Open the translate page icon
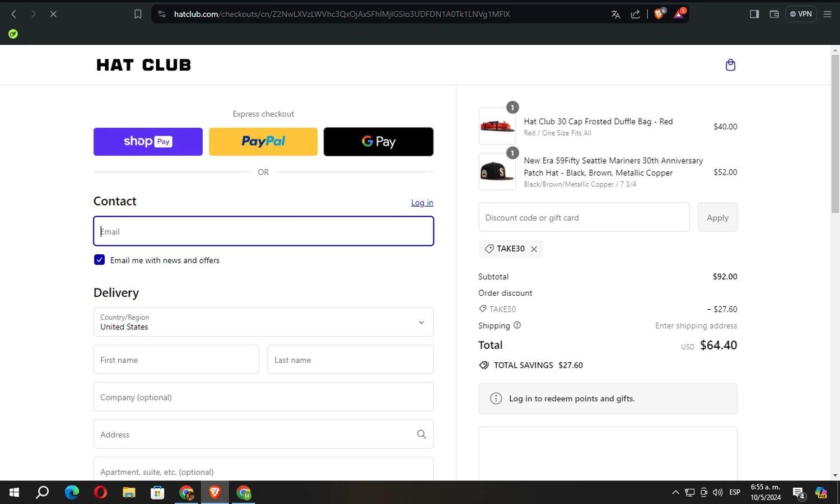Image resolution: width=840 pixels, height=504 pixels. coord(615,15)
